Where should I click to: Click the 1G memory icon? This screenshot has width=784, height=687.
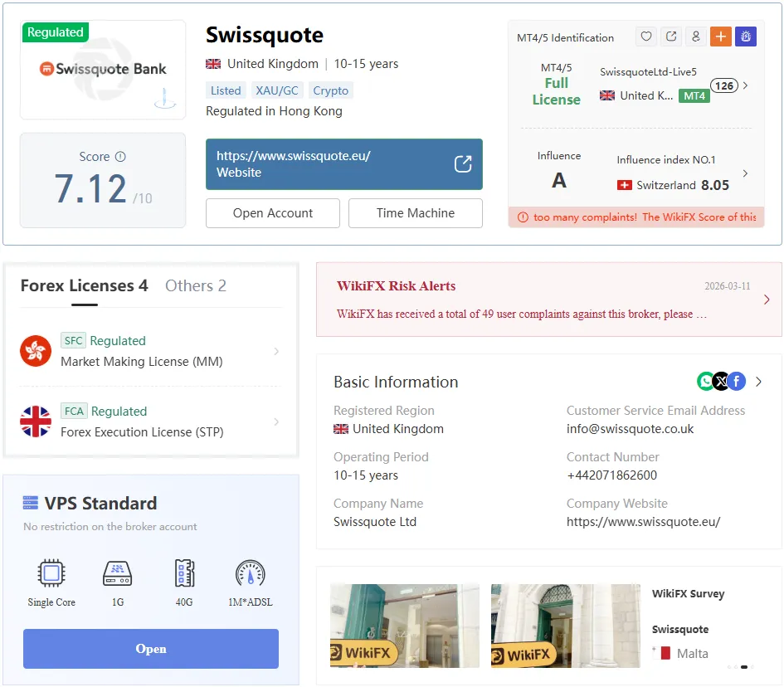point(118,573)
